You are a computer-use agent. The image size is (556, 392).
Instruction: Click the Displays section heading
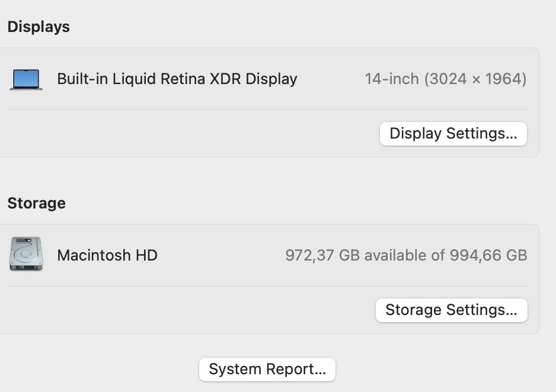(39, 27)
